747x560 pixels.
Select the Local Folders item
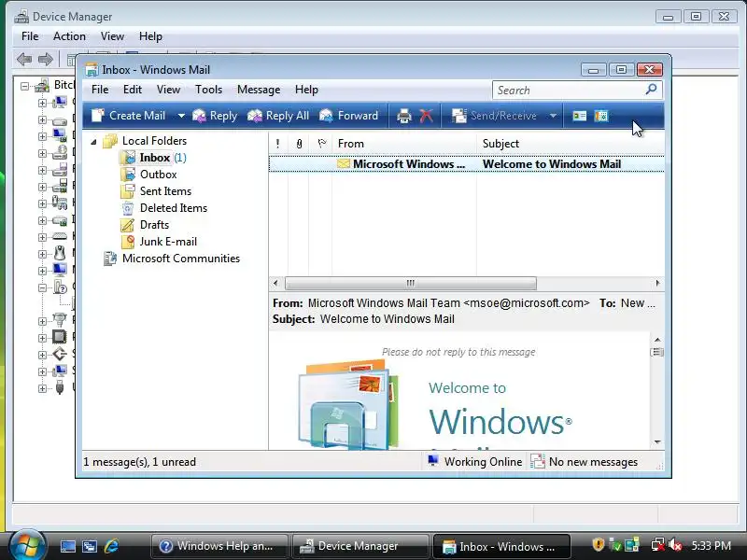tap(154, 141)
